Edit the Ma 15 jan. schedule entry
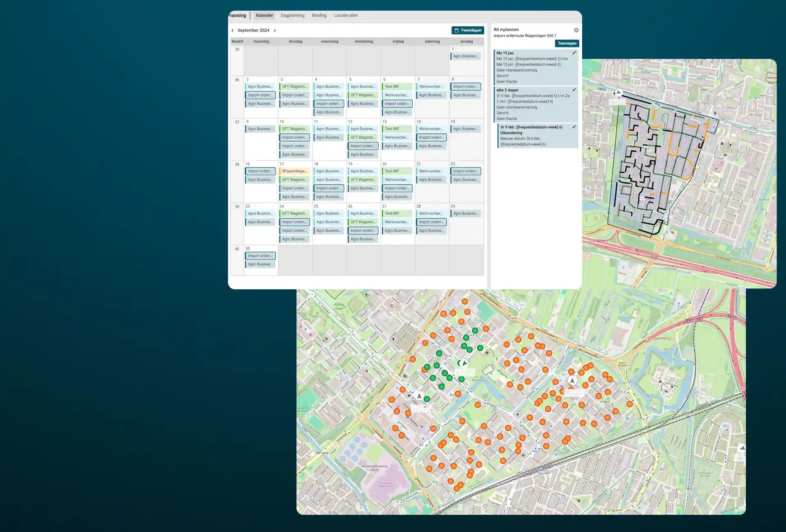Image resolution: width=786 pixels, height=532 pixels. pyautogui.click(x=574, y=53)
